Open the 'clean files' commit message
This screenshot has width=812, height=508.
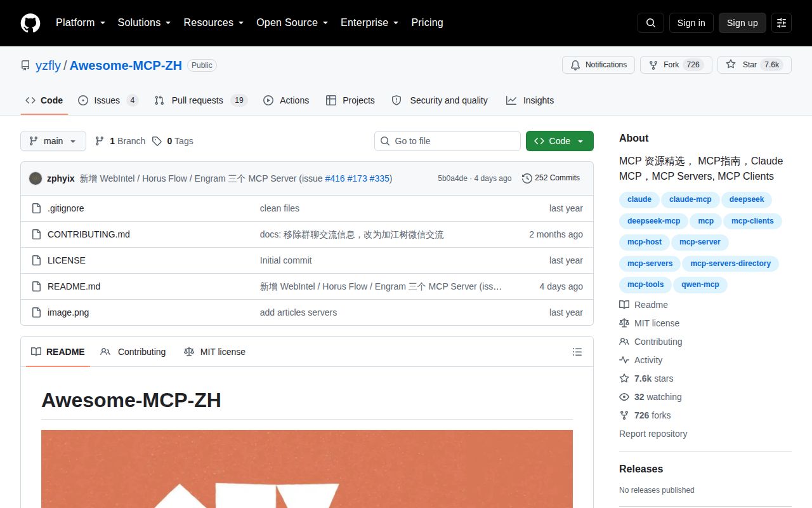tap(280, 208)
